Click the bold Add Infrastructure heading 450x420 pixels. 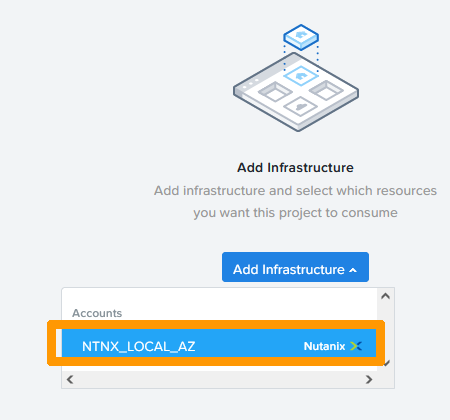pos(295,167)
